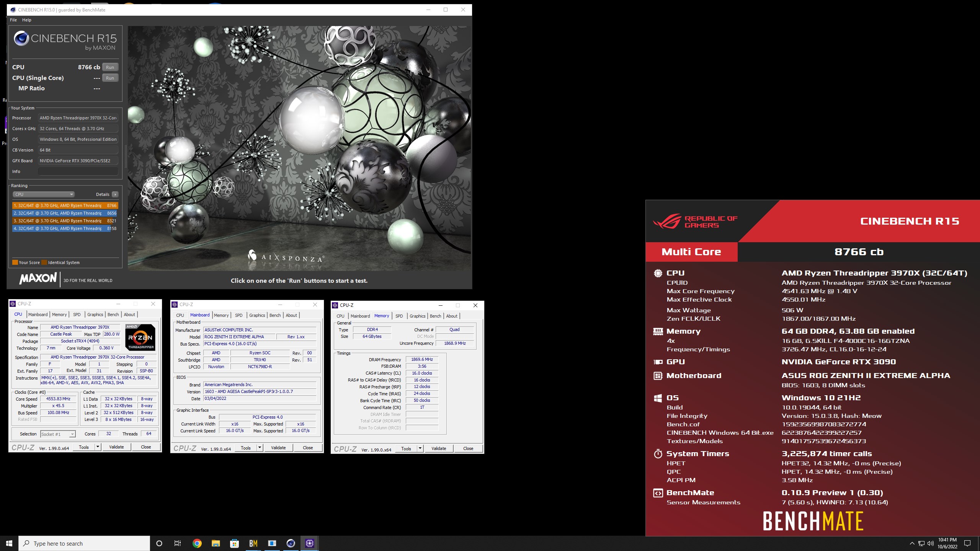Switch to Cinebench taskbar icon
Image resolution: width=980 pixels, height=551 pixels.
(291, 543)
